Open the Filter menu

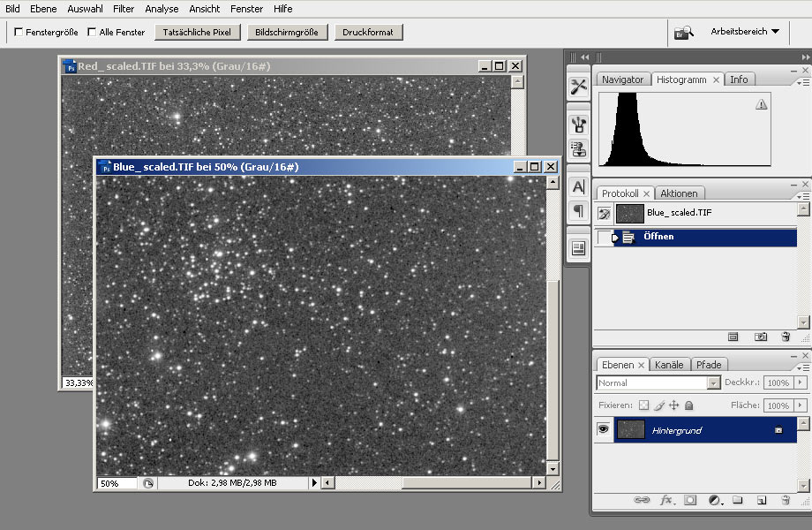coord(124,8)
